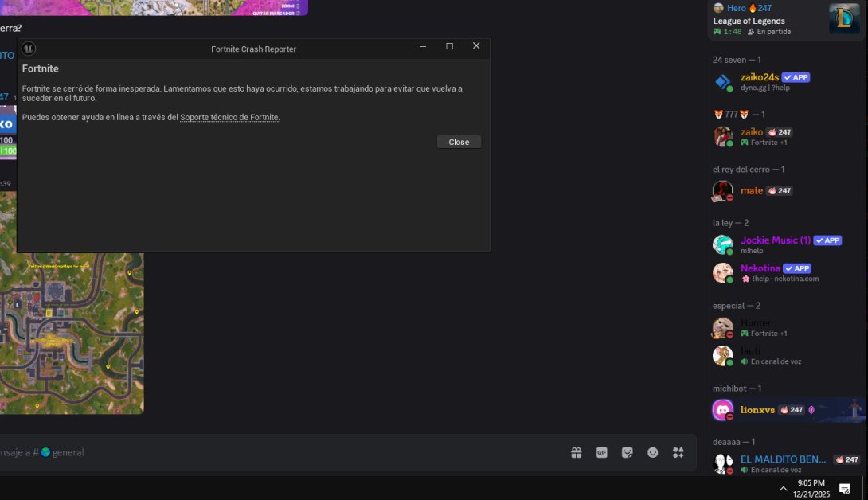Image resolution: width=868 pixels, height=500 pixels.
Task: Select lionxvs member name
Action: click(x=757, y=410)
